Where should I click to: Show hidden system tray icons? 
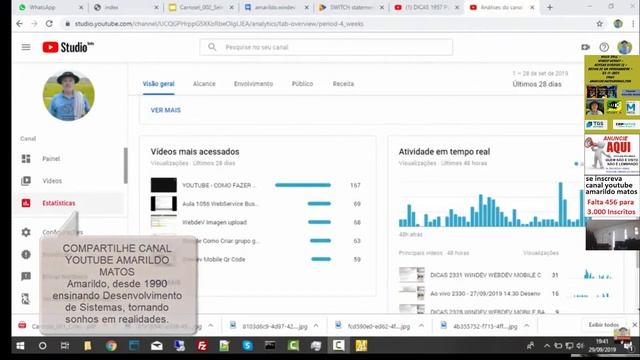(x=547, y=346)
